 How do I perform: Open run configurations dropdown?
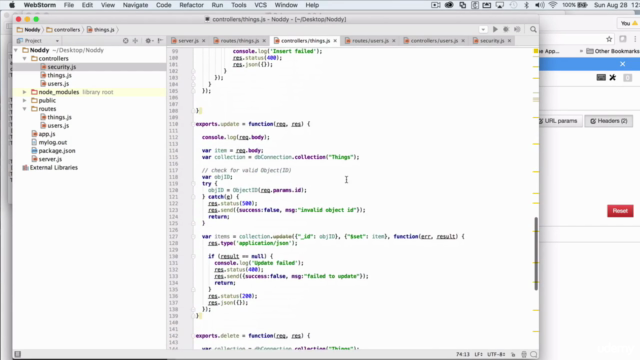(483, 29)
